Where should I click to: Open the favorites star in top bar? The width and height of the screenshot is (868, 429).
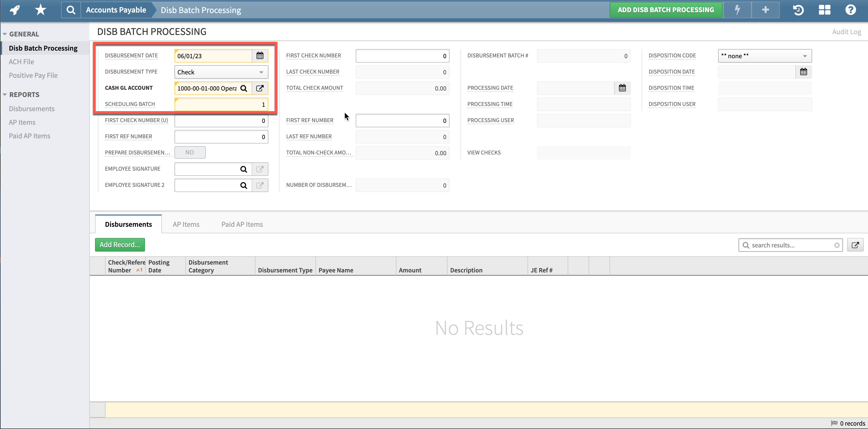point(40,10)
